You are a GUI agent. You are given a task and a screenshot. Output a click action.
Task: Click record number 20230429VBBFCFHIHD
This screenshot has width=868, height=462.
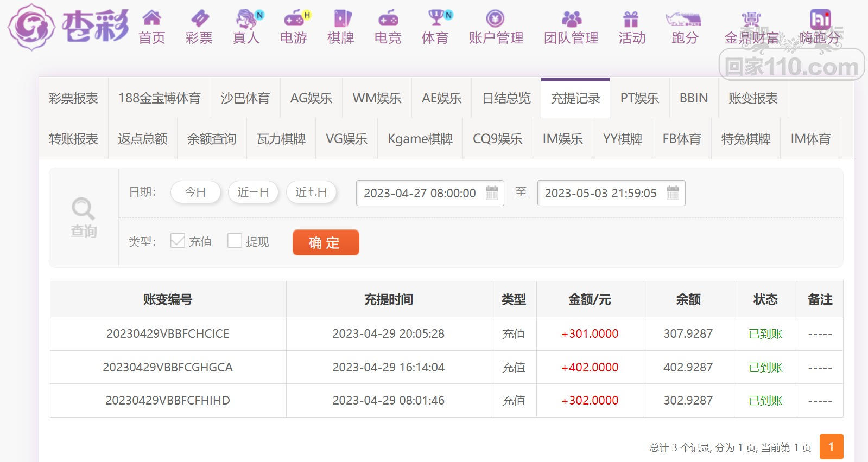click(168, 400)
